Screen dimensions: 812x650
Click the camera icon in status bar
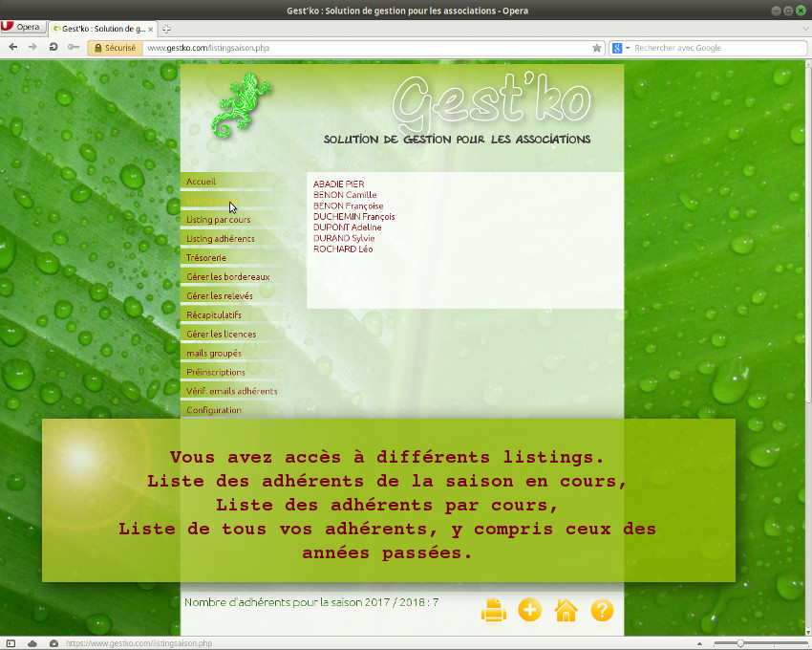click(53, 643)
